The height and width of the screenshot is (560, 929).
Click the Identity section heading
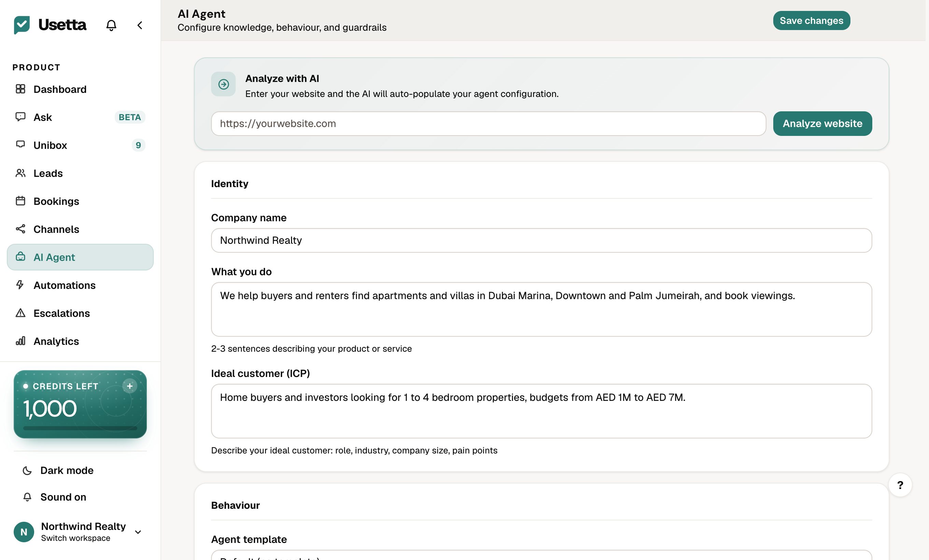point(230,183)
